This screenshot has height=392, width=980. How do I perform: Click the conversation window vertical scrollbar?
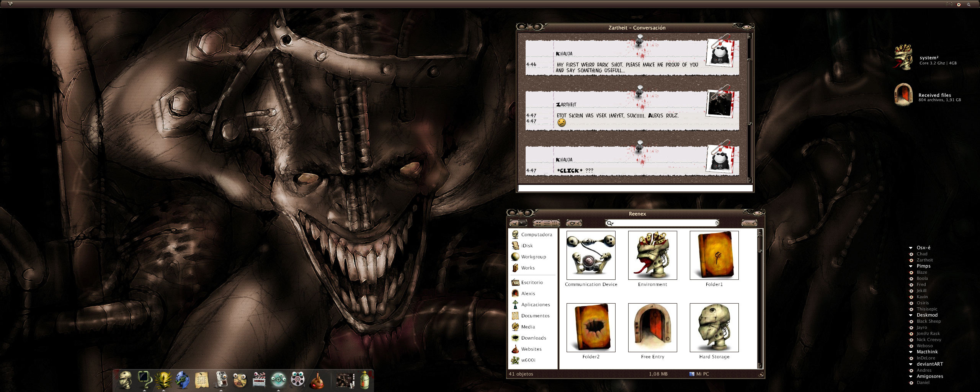pyautogui.click(x=750, y=108)
